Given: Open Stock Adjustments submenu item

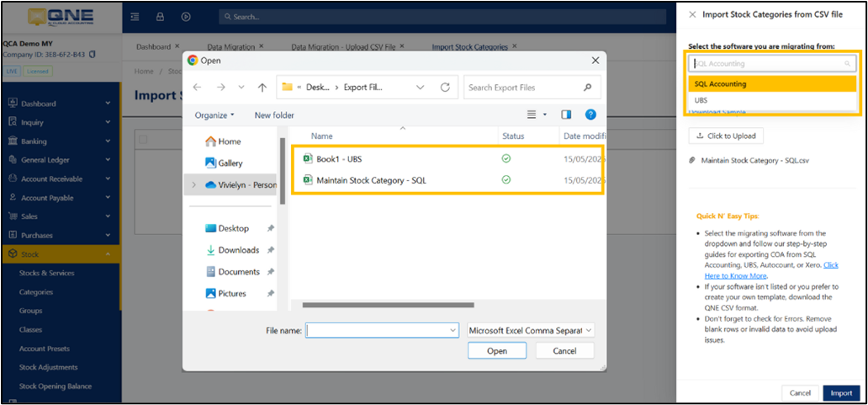Looking at the screenshot, I should pos(48,367).
